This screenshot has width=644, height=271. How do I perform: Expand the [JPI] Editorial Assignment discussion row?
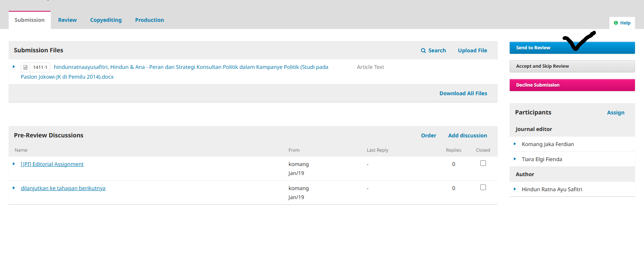14,164
